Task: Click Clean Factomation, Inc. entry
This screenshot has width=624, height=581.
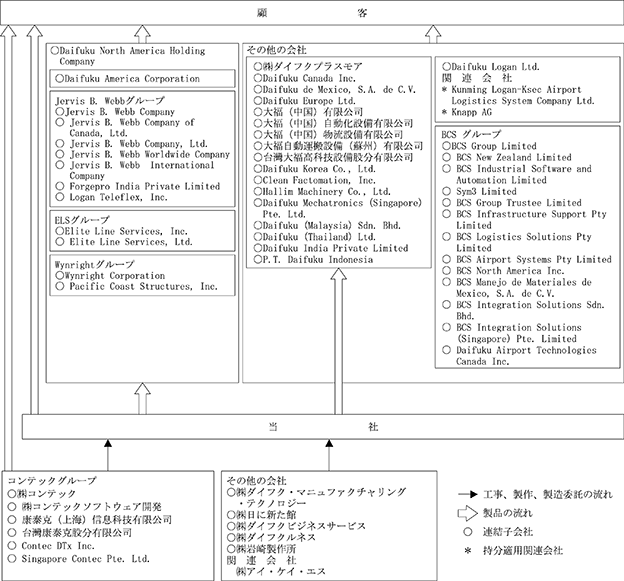Action: coord(315,180)
